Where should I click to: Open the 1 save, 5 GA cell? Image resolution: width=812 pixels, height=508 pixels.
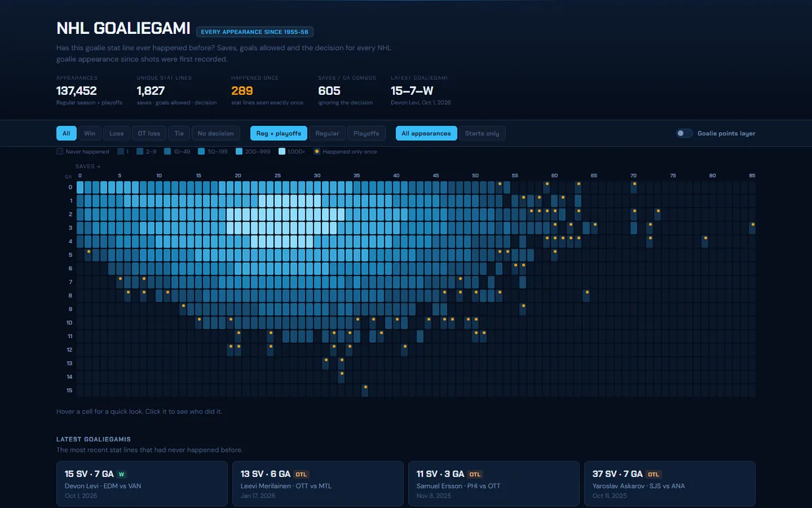pos(88,255)
